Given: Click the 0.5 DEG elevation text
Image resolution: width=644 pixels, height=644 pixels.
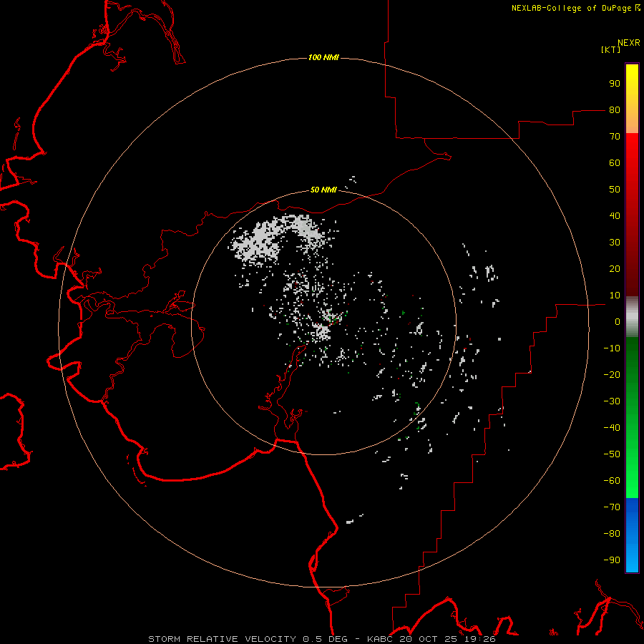Looking at the screenshot, I should click(x=326, y=639).
